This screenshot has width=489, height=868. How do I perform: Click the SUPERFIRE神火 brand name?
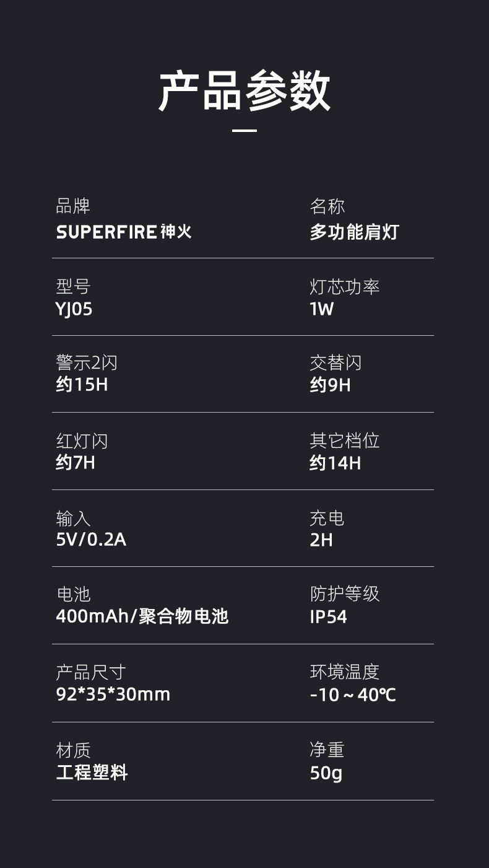[x=124, y=232]
